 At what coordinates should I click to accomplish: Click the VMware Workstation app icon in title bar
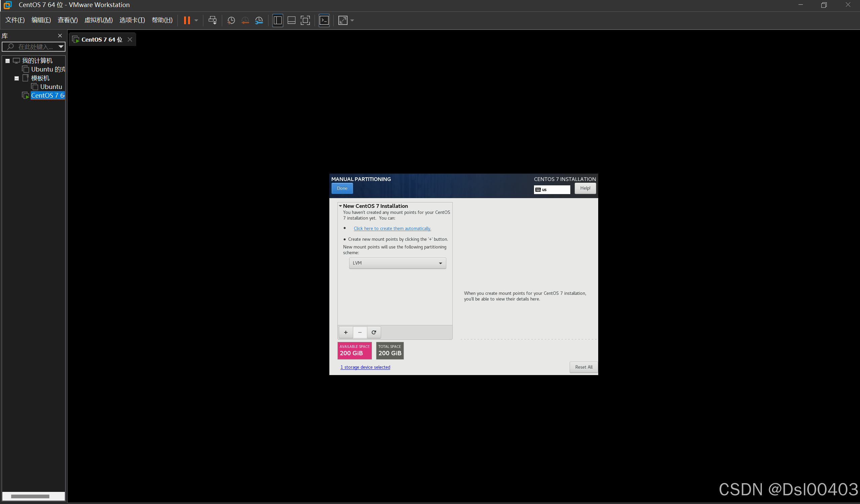(7, 5)
